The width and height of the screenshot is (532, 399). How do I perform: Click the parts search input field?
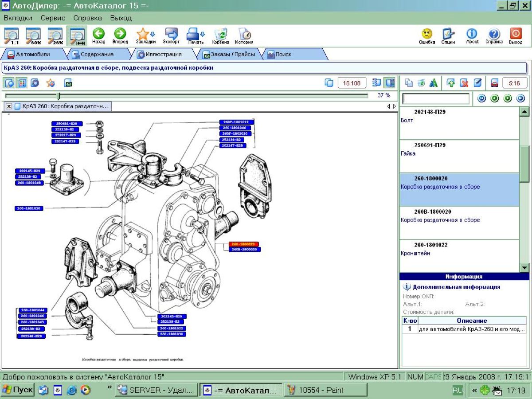(436, 98)
